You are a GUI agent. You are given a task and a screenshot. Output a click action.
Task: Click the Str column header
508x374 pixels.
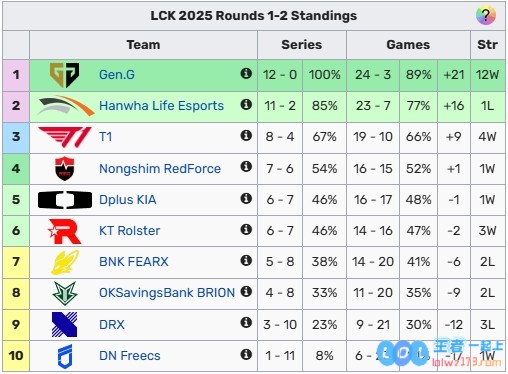(x=488, y=45)
